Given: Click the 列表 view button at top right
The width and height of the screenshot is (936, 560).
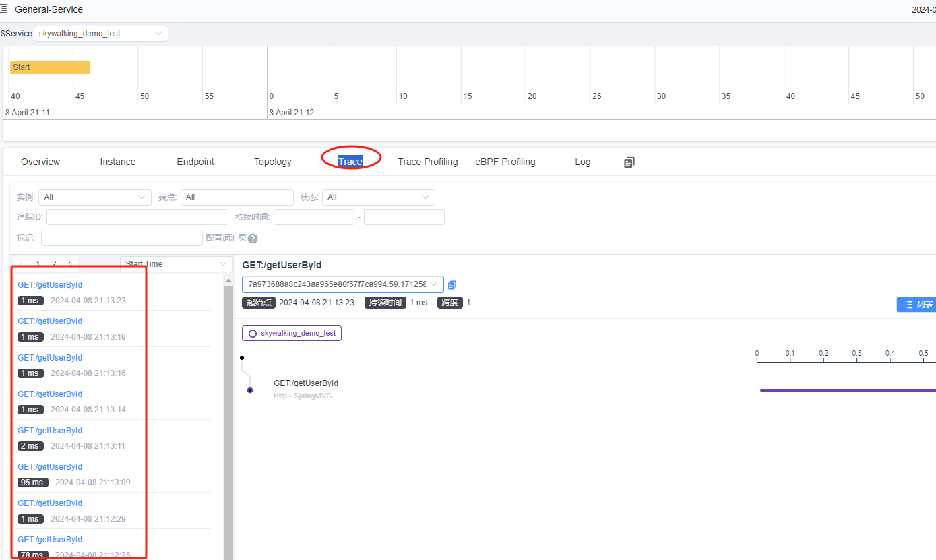Looking at the screenshot, I should [x=918, y=304].
